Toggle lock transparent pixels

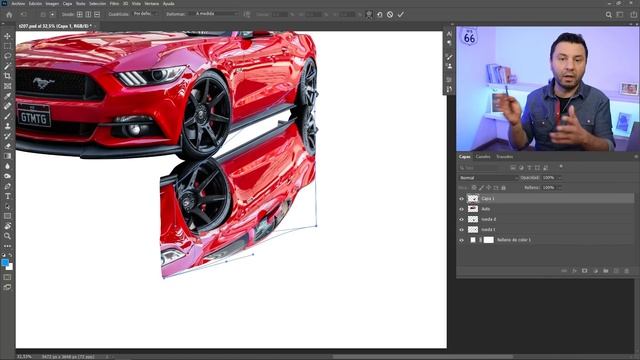(x=474, y=188)
